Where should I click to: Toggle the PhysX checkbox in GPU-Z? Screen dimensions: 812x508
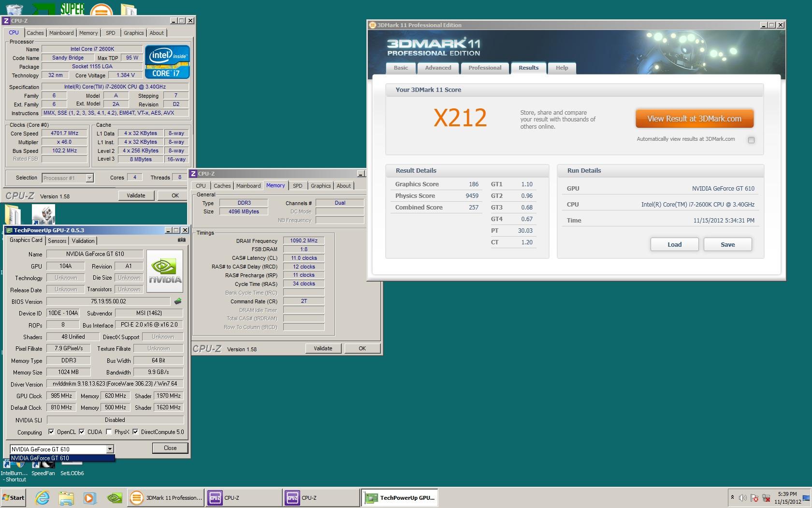[109, 432]
